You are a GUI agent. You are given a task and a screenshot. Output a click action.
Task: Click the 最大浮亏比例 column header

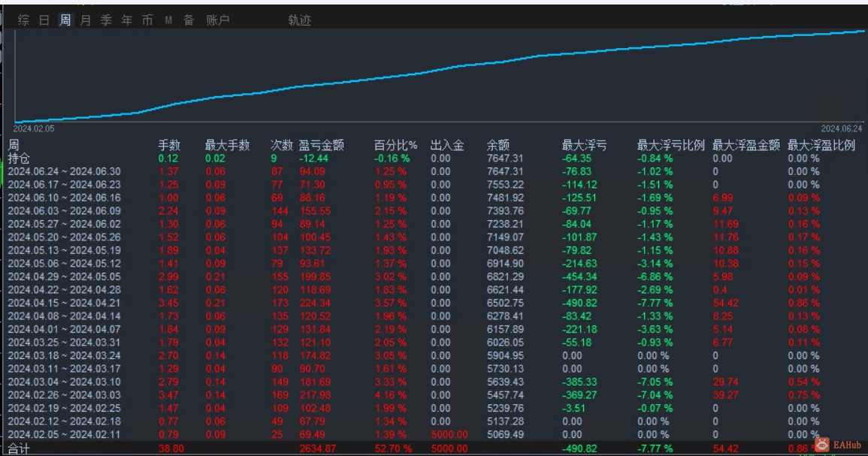pos(670,145)
